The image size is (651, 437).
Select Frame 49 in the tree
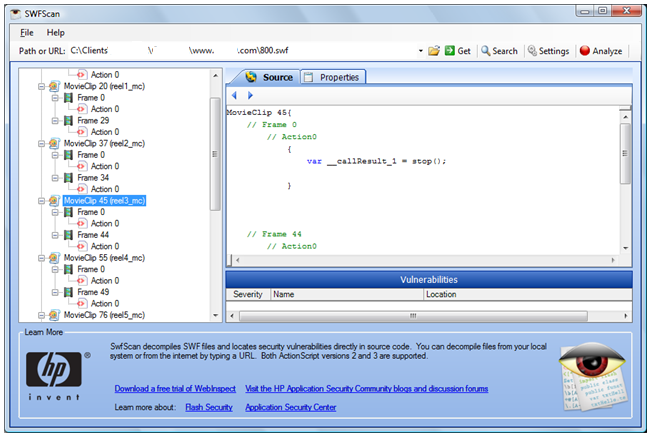[x=93, y=292]
